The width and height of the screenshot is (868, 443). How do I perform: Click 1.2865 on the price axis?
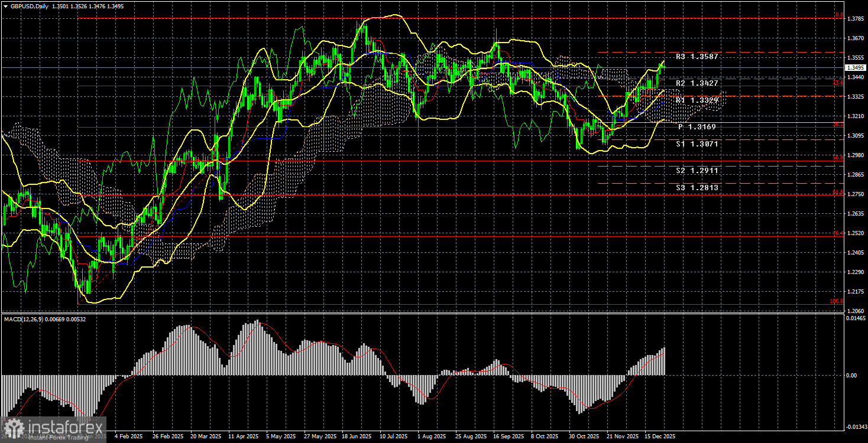point(856,175)
